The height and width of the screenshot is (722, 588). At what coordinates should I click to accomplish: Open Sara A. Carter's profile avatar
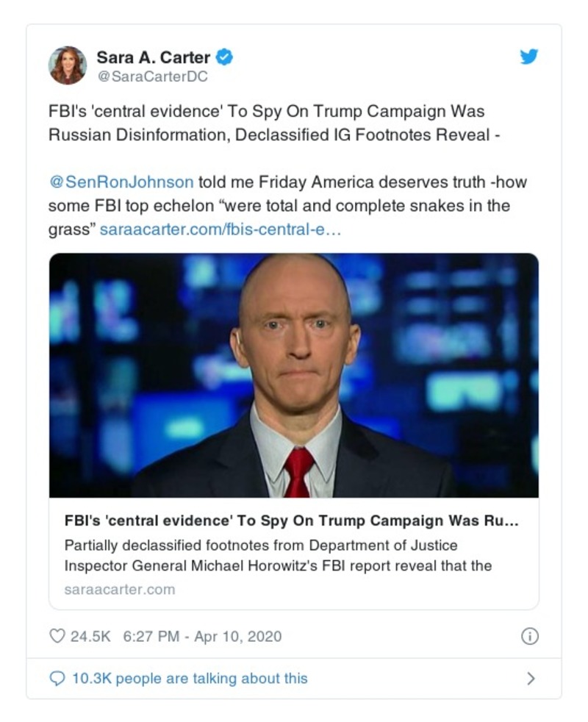(x=68, y=65)
